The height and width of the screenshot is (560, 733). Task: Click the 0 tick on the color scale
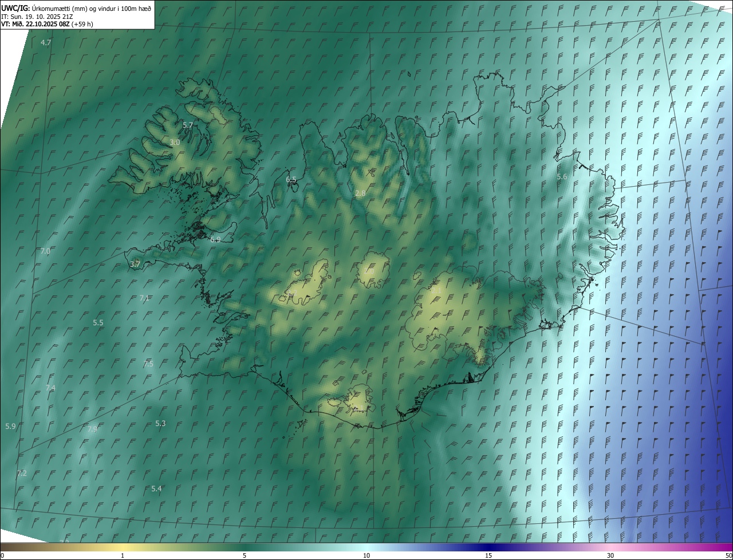point(2,556)
